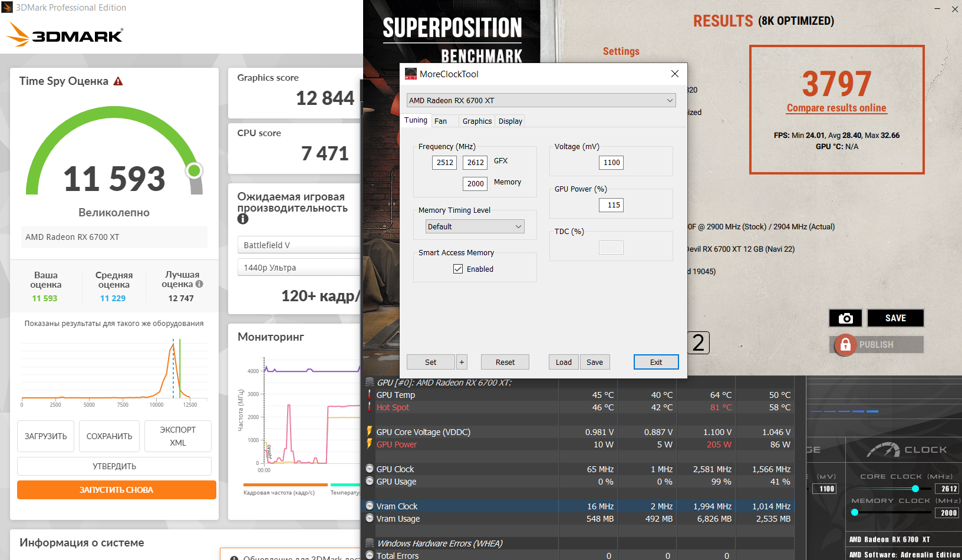962x560 pixels.
Task: Click ЗАГРУЗИТЬ button in 3DMark
Action: pyautogui.click(x=46, y=436)
